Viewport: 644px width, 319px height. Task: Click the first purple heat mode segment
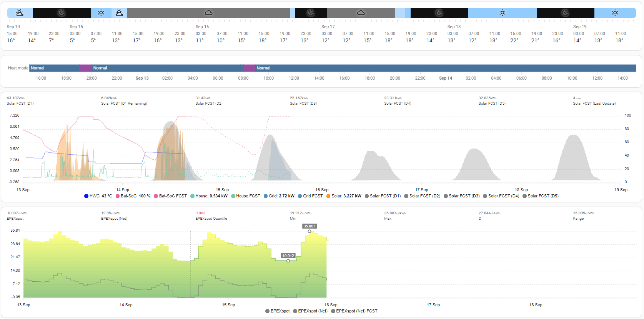[85, 68]
